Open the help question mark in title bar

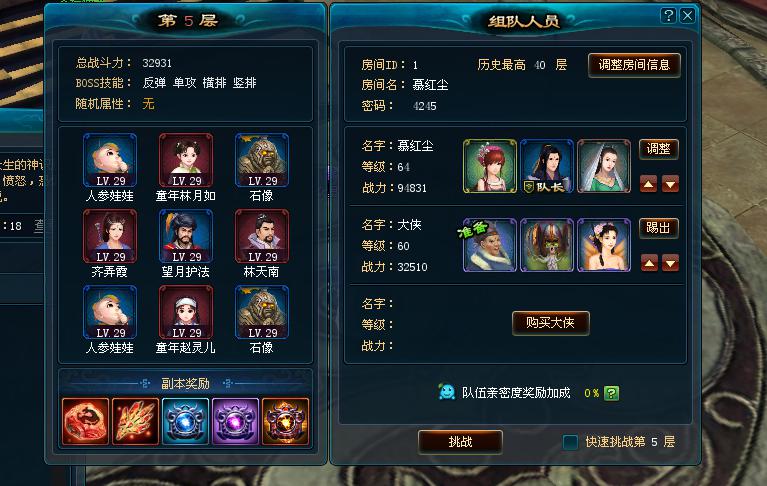(x=668, y=16)
